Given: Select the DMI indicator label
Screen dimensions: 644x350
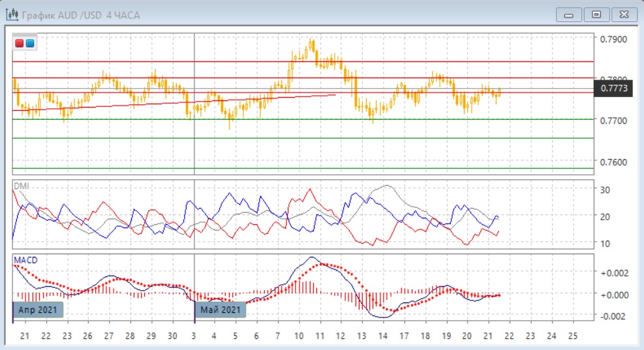Looking at the screenshot, I should (x=21, y=186).
